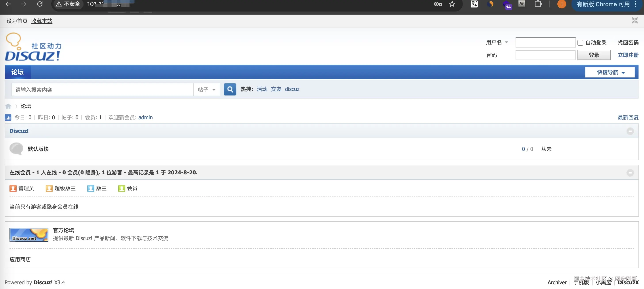Click the password key icon in address bar
Image resolution: width=644 pixels, height=289 pixels.
pyautogui.click(x=438, y=4)
